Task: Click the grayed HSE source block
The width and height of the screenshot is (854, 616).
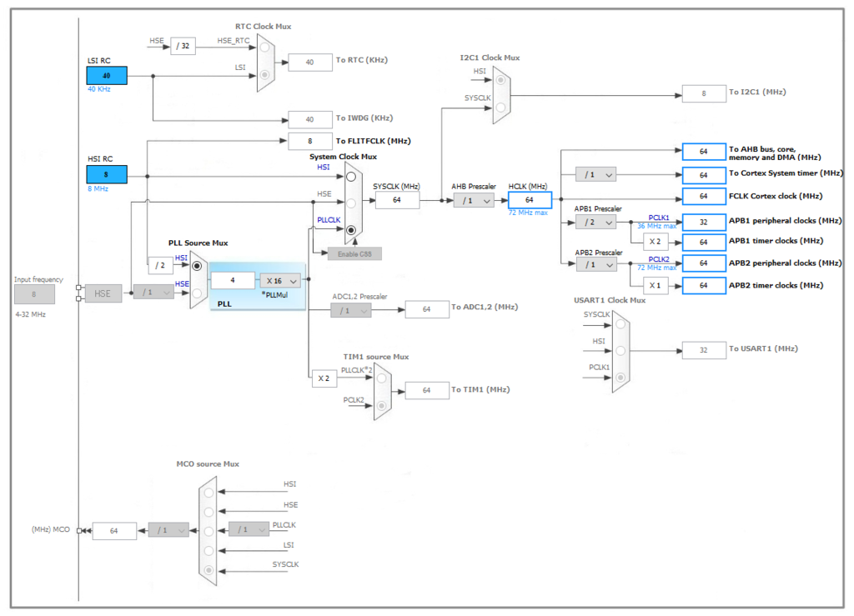Action: (103, 293)
